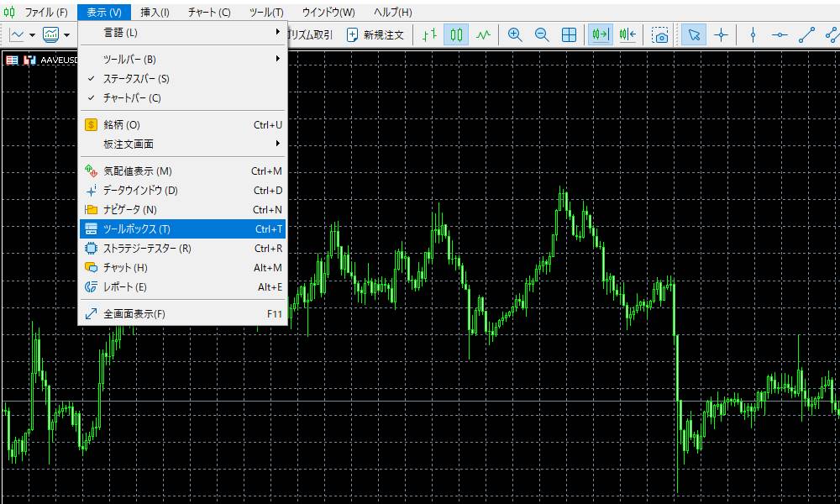Toggle チャートバー (C) visibility
Viewport: 840px width, 504px height.
point(132,98)
